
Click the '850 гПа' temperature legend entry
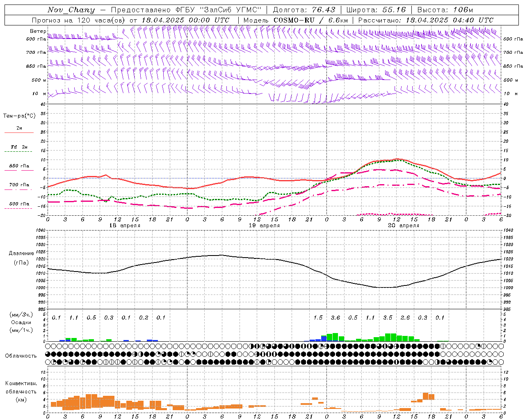pos(19,166)
